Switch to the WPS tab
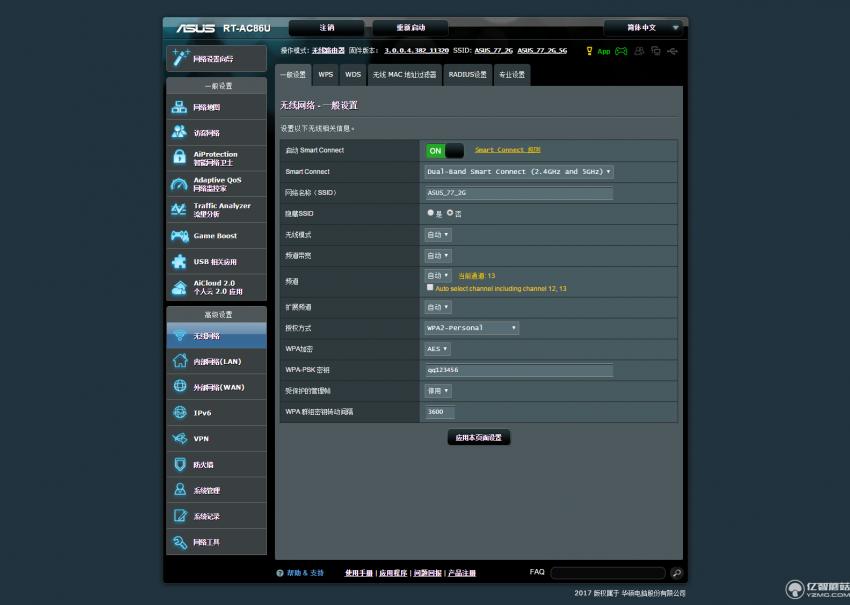Viewport: 850px width, 605px height. click(325, 74)
